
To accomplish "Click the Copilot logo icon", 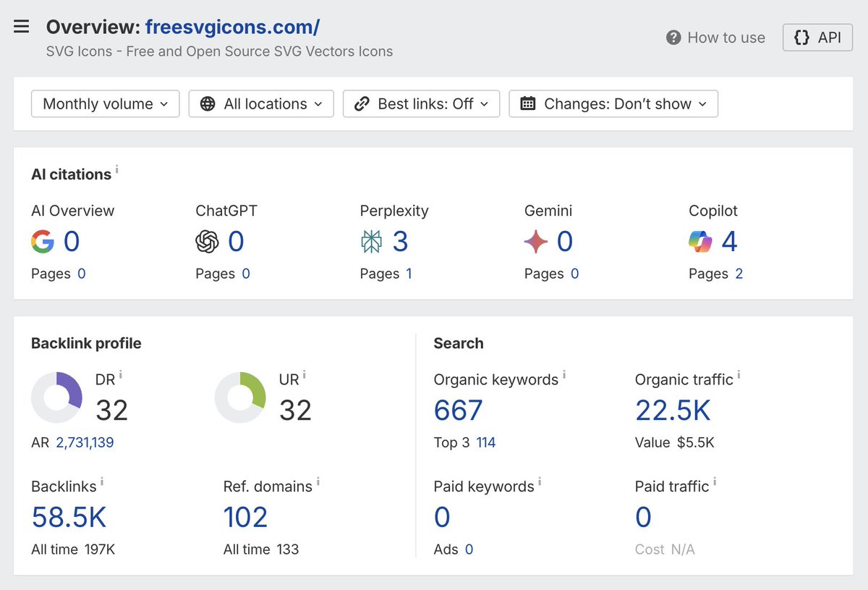I will click(701, 242).
